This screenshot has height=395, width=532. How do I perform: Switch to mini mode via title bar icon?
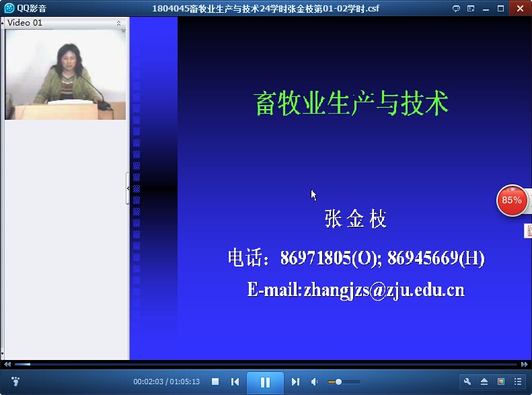471,9
